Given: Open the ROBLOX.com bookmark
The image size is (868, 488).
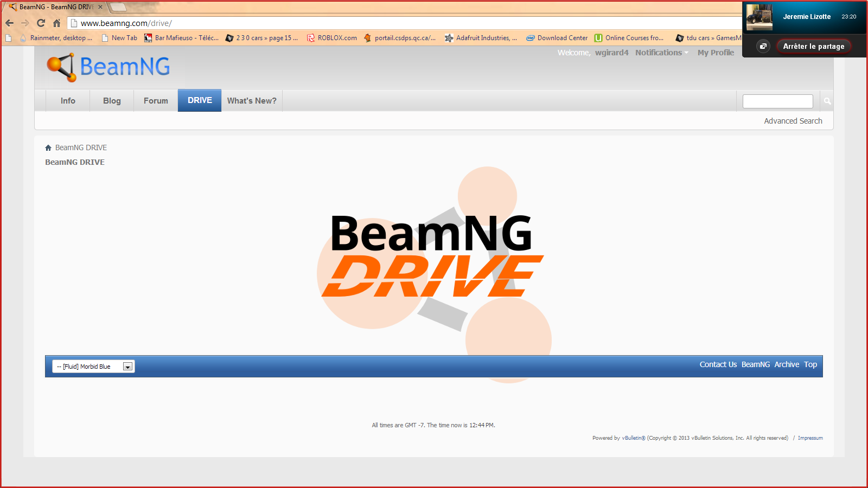Looking at the screenshot, I should pyautogui.click(x=332, y=38).
